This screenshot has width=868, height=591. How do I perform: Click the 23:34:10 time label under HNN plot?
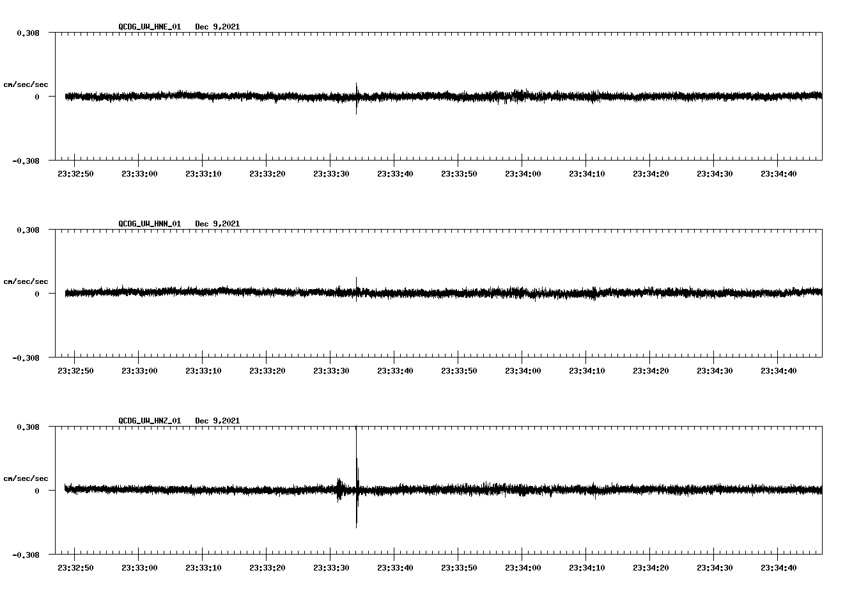pos(587,371)
